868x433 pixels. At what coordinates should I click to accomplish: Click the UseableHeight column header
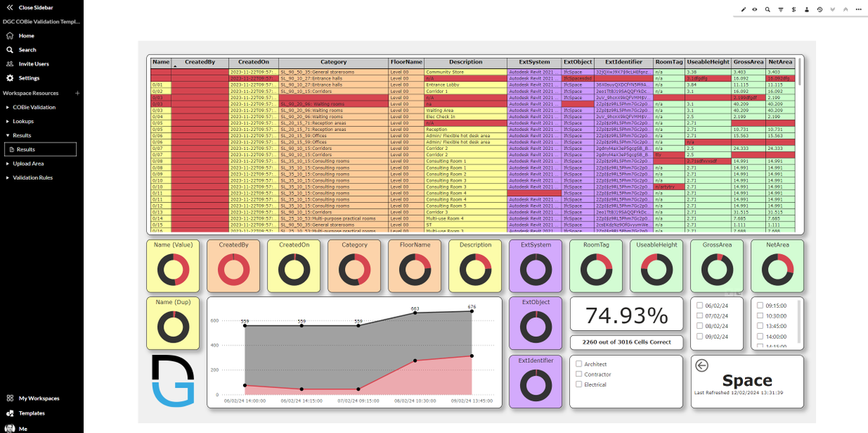click(707, 62)
